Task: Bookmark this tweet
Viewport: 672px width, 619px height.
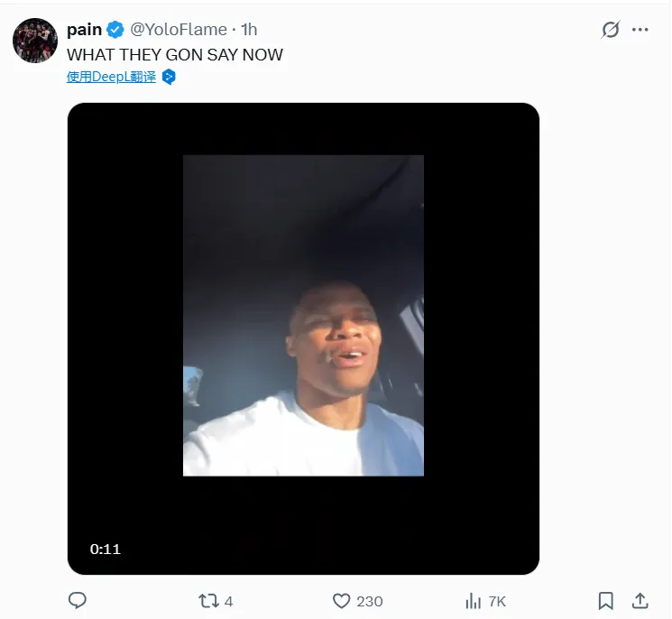Action: click(606, 600)
